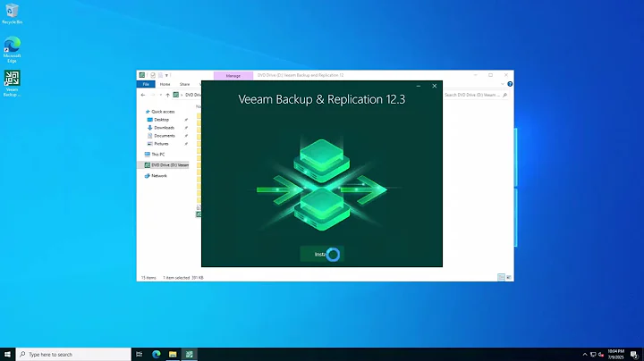Open Task View from taskbar
Viewport: 644px width, 361px height.
[140, 354]
